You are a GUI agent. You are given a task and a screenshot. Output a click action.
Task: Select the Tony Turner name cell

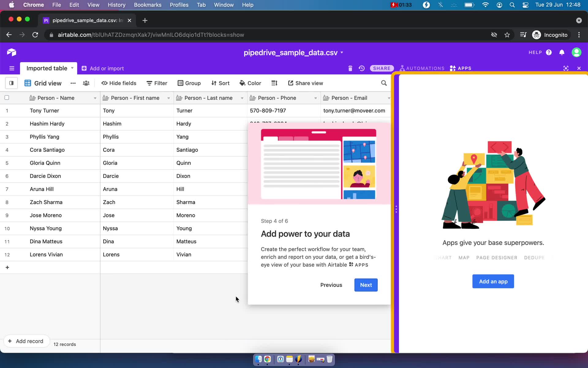click(63, 111)
